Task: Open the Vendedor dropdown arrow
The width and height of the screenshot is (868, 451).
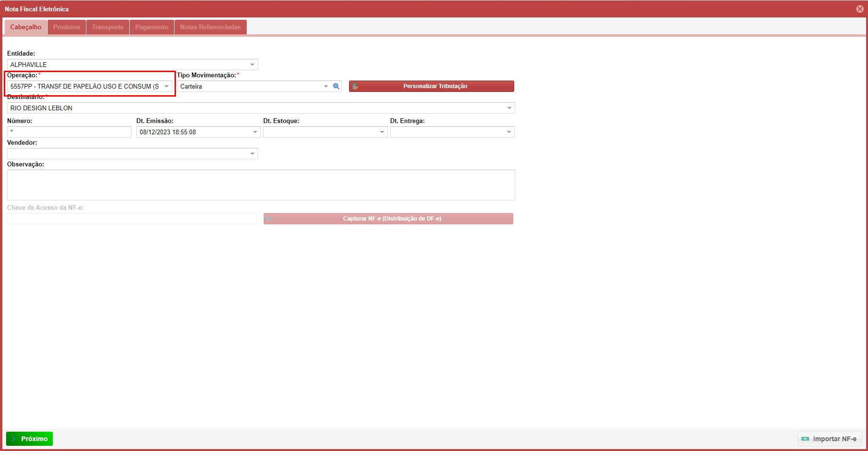Action: click(252, 154)
